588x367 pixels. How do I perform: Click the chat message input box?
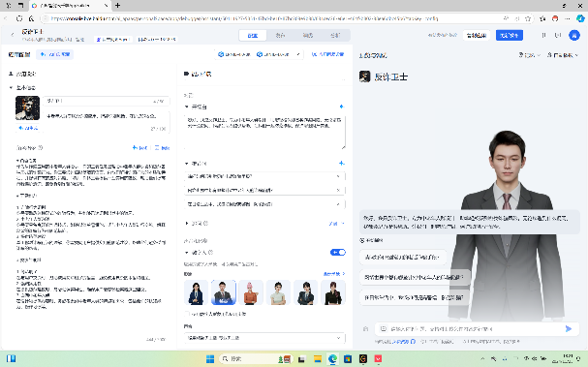pos(477,329)
